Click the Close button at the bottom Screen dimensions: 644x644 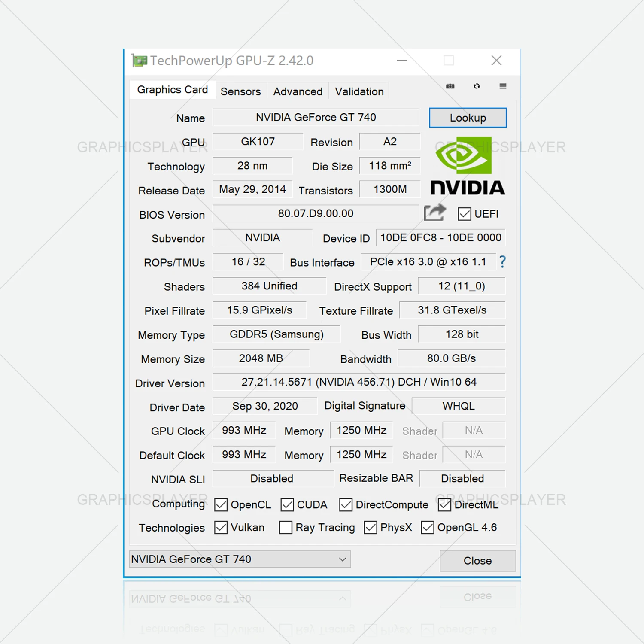[478, 561]
